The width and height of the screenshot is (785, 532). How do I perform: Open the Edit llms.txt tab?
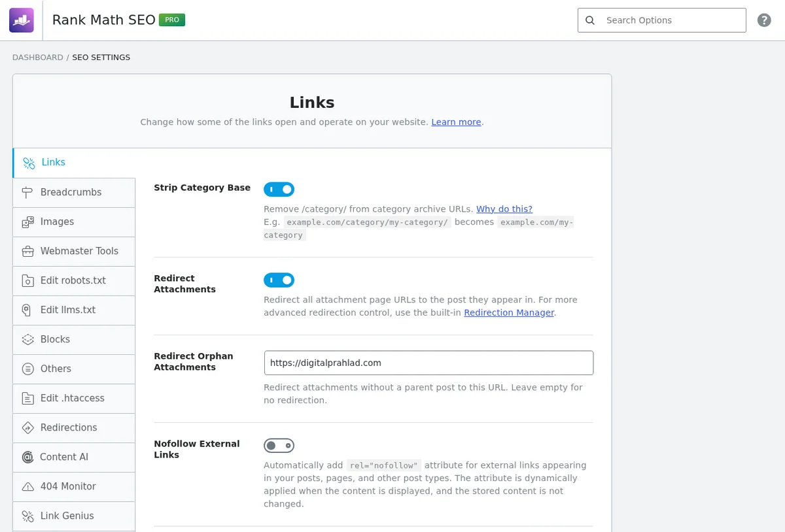click(x=74, y=310)
